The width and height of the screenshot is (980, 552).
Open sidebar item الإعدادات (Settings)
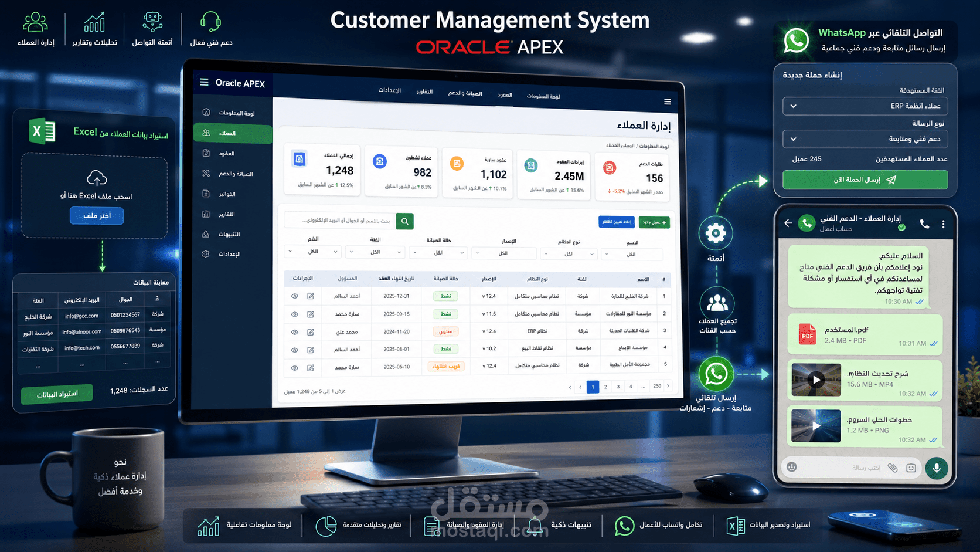click(232, 254)
